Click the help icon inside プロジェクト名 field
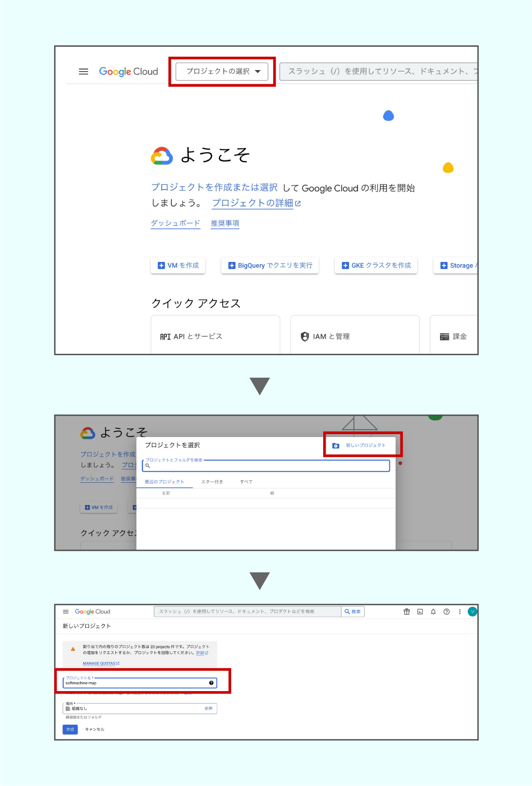The image size is (532, 786). tap(211, 683)
